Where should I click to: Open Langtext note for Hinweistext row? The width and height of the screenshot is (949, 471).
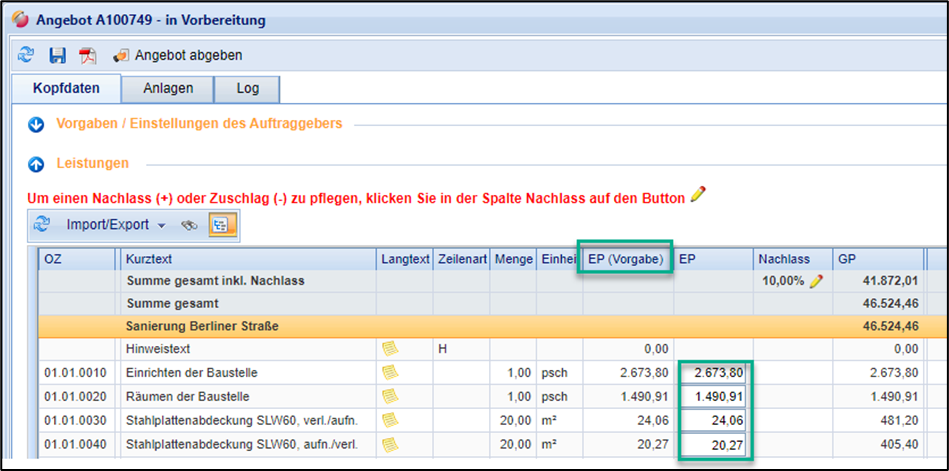pyautogui.click(x=390, y=349)
